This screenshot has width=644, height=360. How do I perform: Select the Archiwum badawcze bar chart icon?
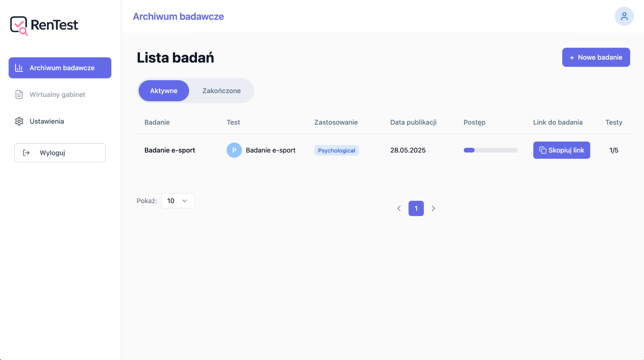[19, 68]
